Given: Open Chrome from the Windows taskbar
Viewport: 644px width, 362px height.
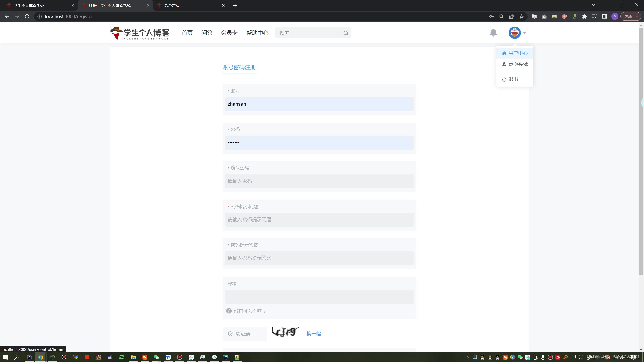Looking at the screenshot, I should 41,357.
